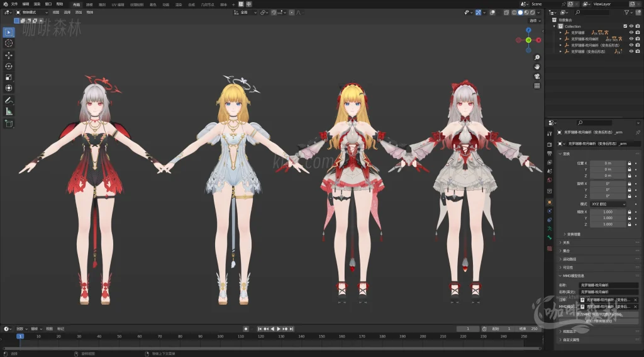Viewport: 644px width, 357px height.
Task: Click the Rotation Y value field
Action: (608, 190)
